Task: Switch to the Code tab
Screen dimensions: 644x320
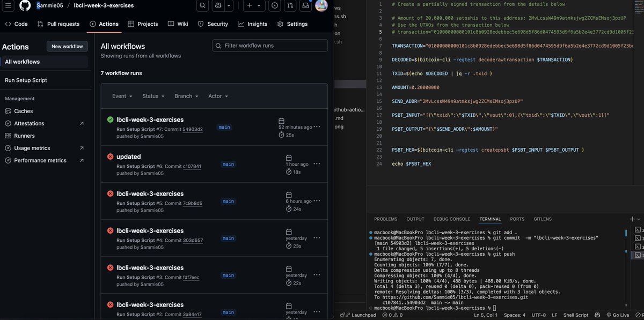Action: point(16,24)
